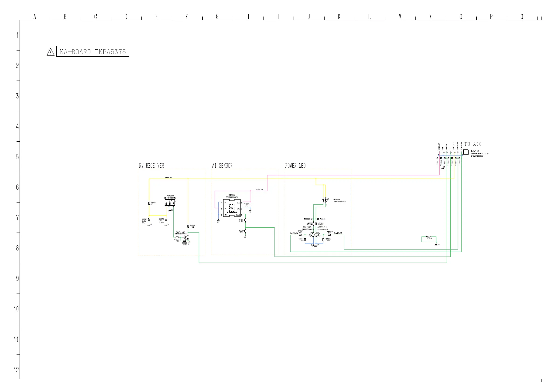Select the R2807 resistor below IOUT pin

[245, 220]
